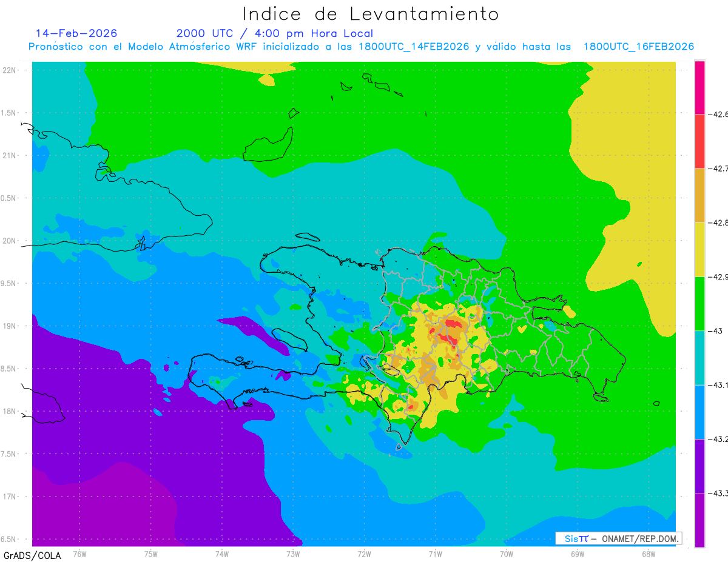This screenshot has width=728, height=562.
Task: Click the -43.2 legend value
Action: 718,439
